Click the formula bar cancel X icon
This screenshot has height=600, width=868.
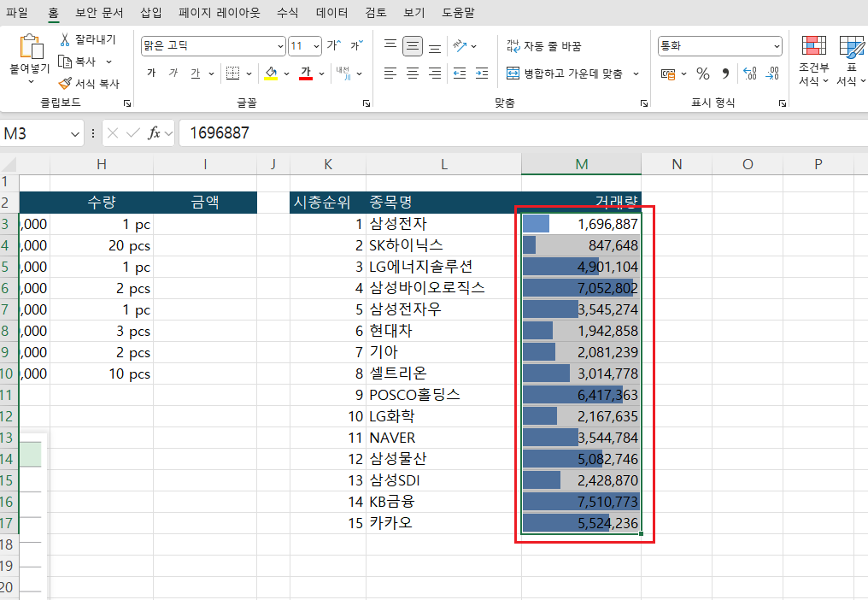click(x=113, y=133)
